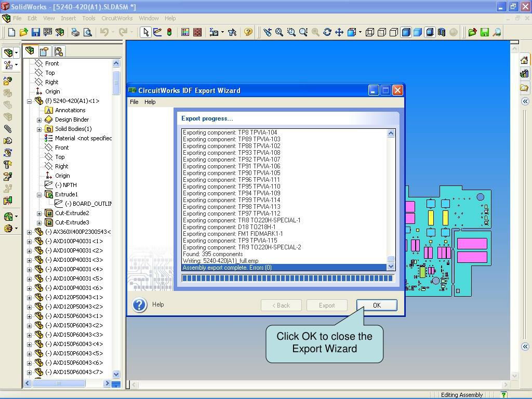
Task: Click the status bar help icon
Action: [x=504, y=395]
